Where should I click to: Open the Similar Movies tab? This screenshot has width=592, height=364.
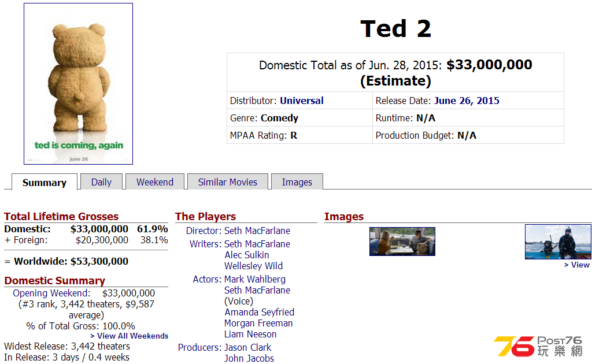[x=227, y=182]
